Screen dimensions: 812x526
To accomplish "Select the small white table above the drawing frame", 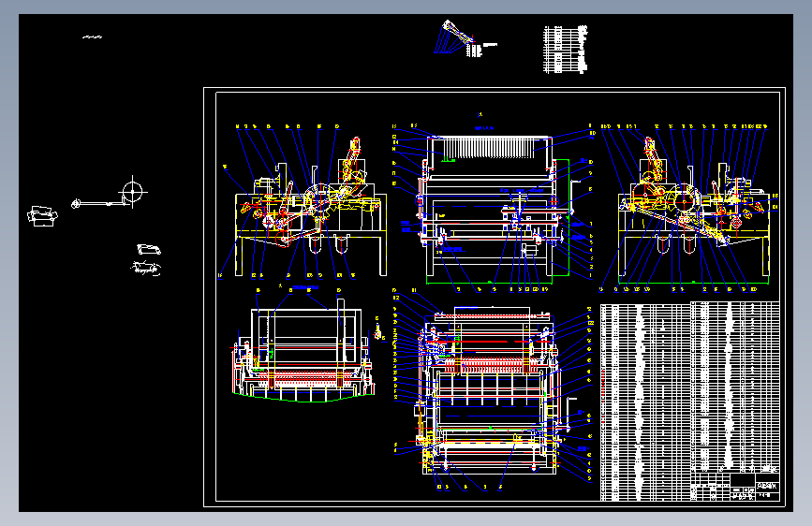I will pos(565,50).
